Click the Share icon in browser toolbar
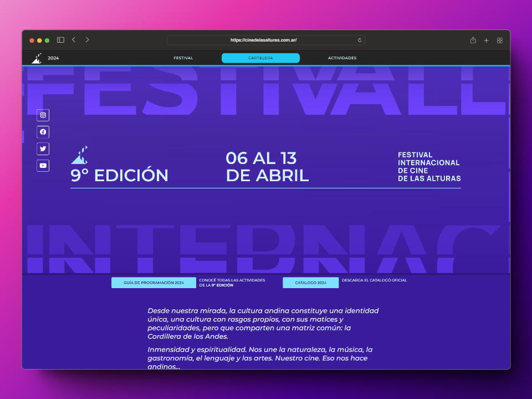This screenshot has width=532, height=399. (x=473, y=40)
